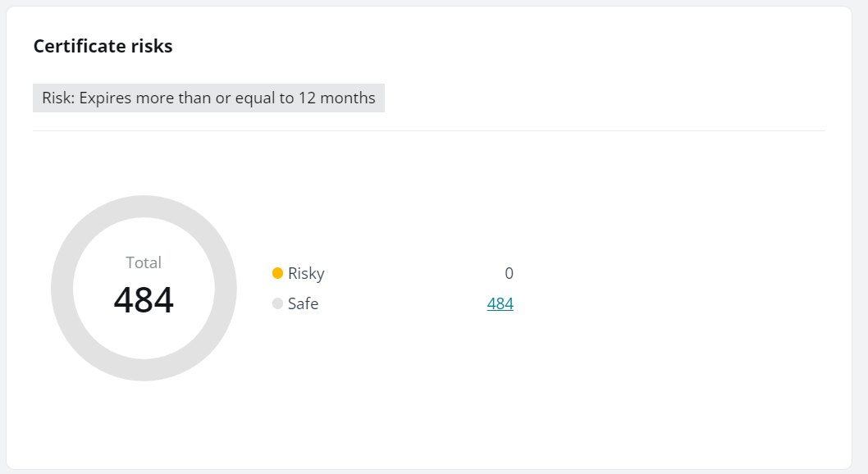This screenshot has width=868, height=474.
Task: Select the Safe legend label
Action: tap(303, 304)
